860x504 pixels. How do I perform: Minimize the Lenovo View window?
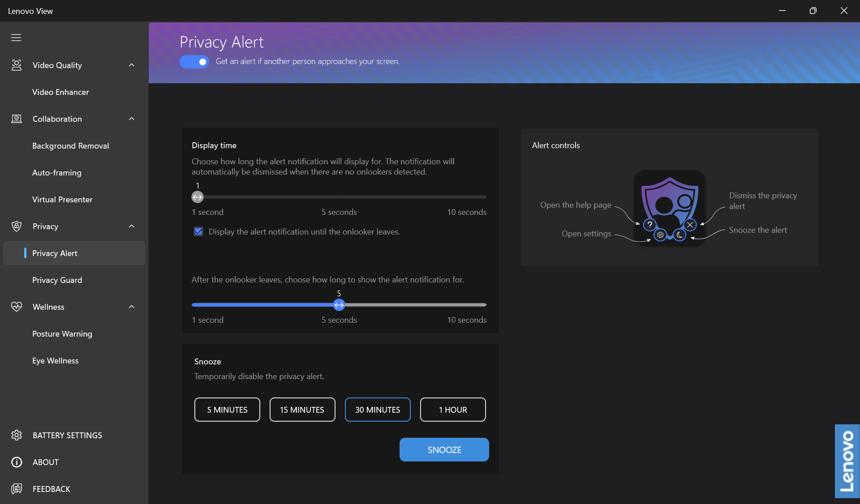(x=782, y=11)
